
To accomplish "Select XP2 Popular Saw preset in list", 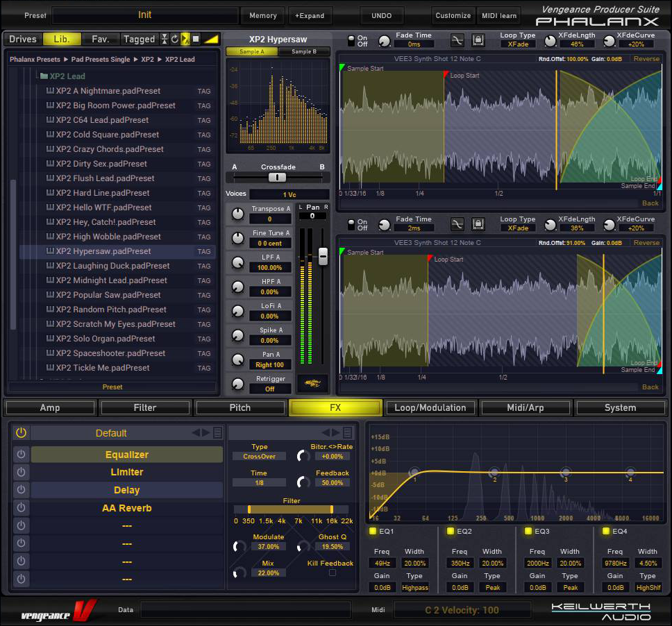I will [x=108, y=295].
